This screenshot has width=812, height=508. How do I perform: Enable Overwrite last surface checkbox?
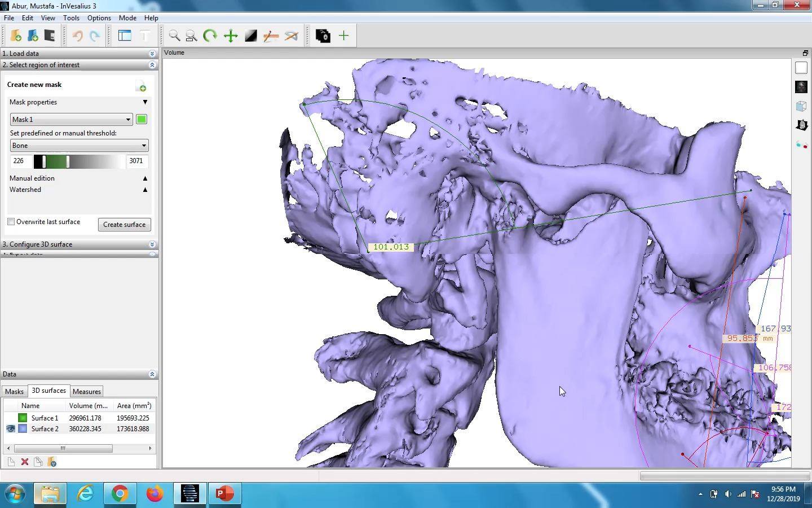(x=11, y=222)
